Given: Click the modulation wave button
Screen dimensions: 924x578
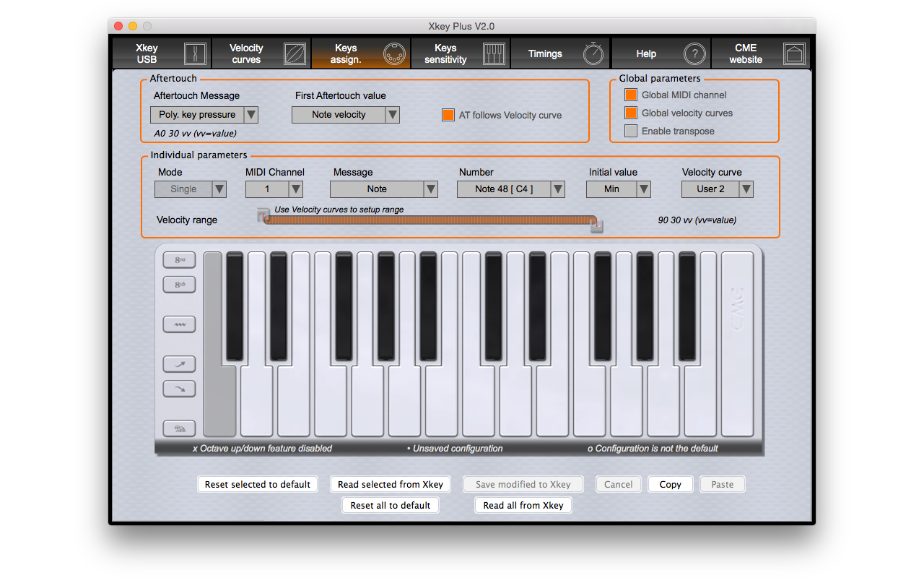Looking at the screenshot, I should 180,325.
